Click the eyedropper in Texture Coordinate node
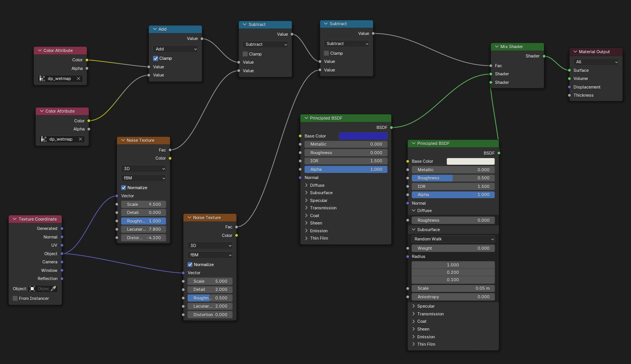Image resolution: width=631 pixels, height=364 pixels. tap(54, 289)
